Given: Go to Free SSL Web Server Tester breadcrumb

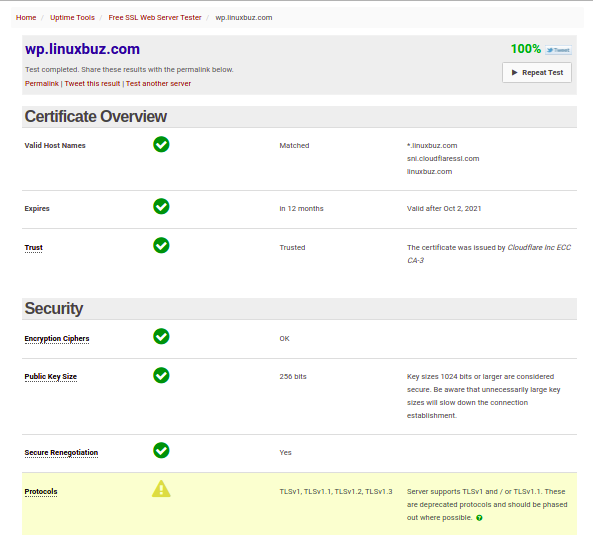Looking at the screenshot, I should 155,17.
